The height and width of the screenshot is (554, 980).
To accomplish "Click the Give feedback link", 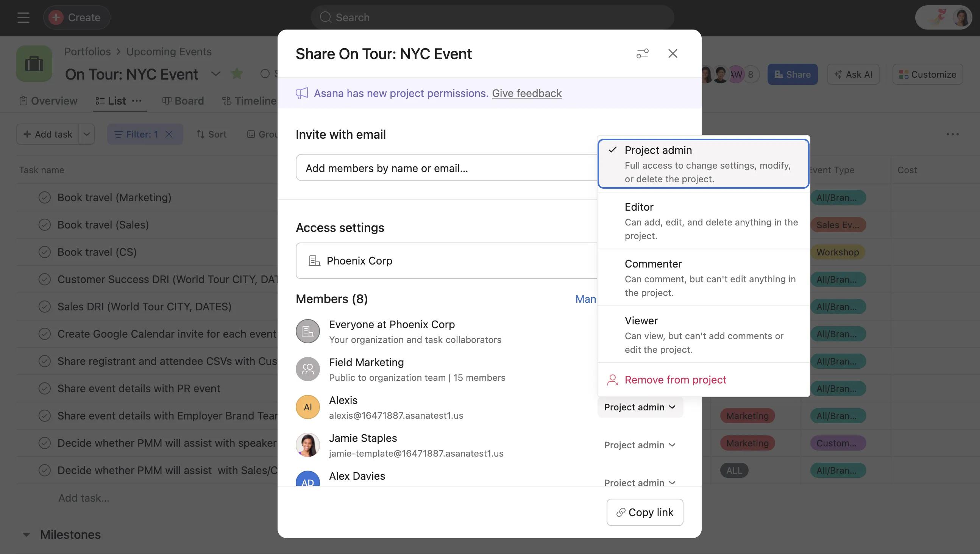I will (527, 93).
